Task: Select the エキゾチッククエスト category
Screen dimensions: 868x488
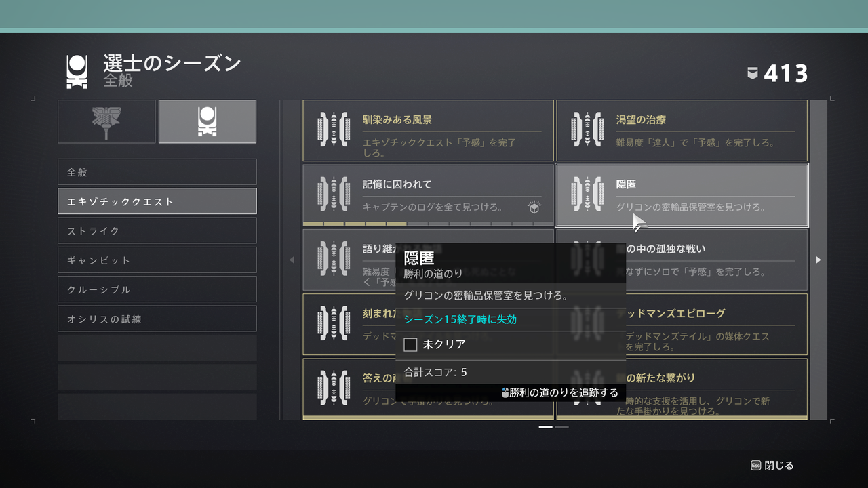Action: pos(157,201)
